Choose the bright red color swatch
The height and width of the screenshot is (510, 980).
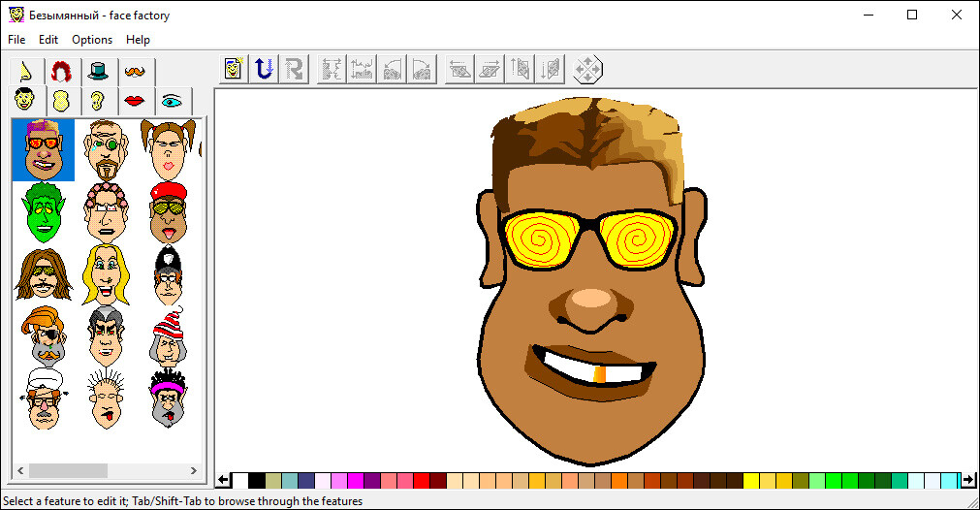coord(422,480)
